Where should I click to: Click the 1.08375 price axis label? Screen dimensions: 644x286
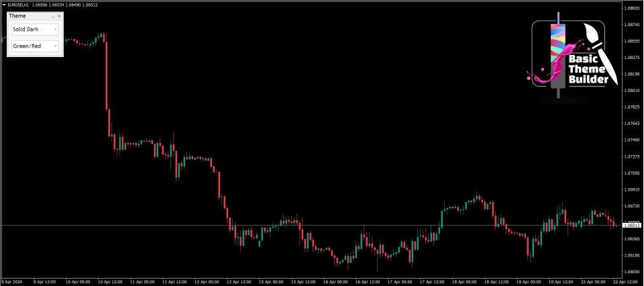631,58
